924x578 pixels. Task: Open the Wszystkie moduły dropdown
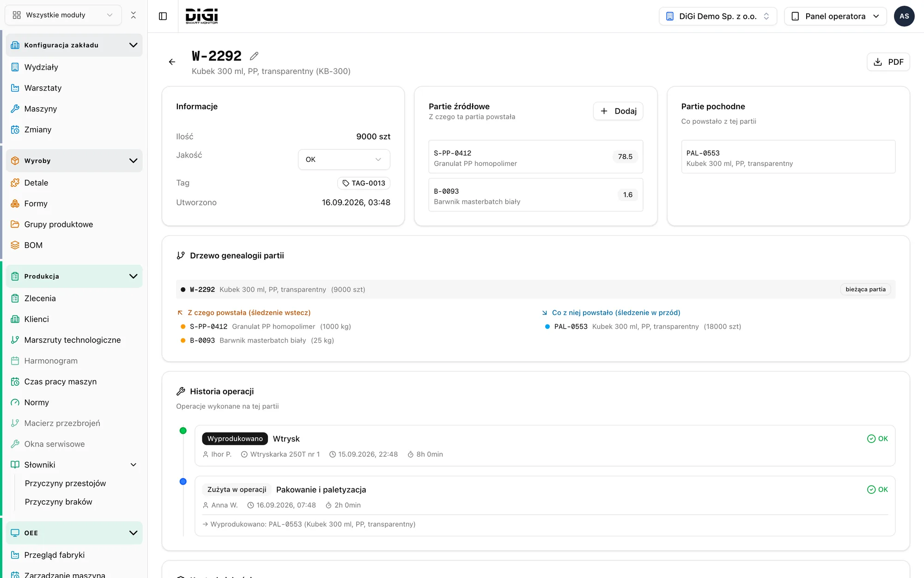(63, 15)
